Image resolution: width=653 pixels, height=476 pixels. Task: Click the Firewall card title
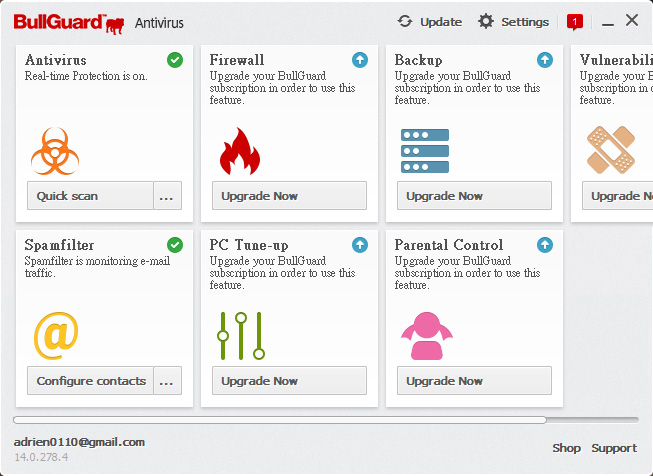(x=237, y=60)
